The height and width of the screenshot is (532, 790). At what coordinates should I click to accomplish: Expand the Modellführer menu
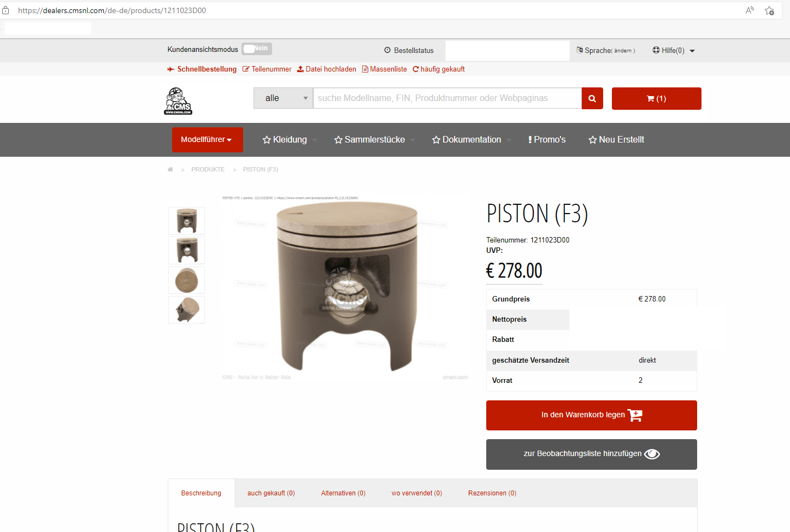pos(208,140)
